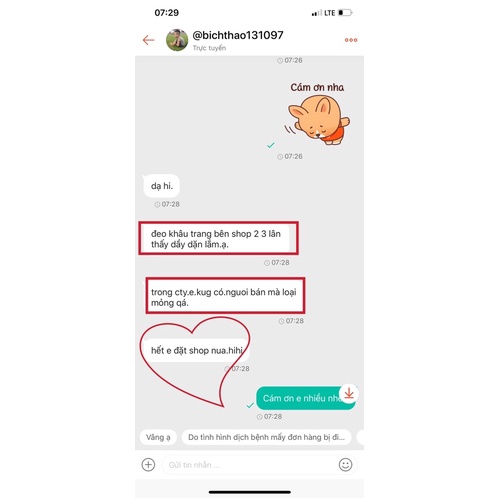The width and height of the screenshot is (498, 498).
Task: Tap the back arrow icon
Action: coord(148,40)
